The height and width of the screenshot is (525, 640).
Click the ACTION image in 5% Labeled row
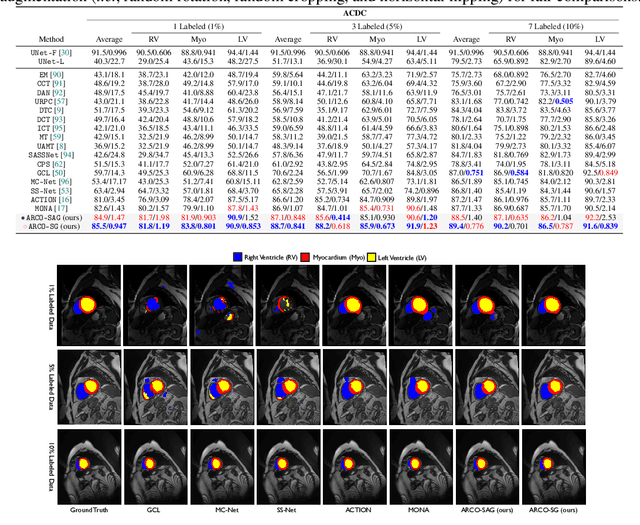[357, 379]
